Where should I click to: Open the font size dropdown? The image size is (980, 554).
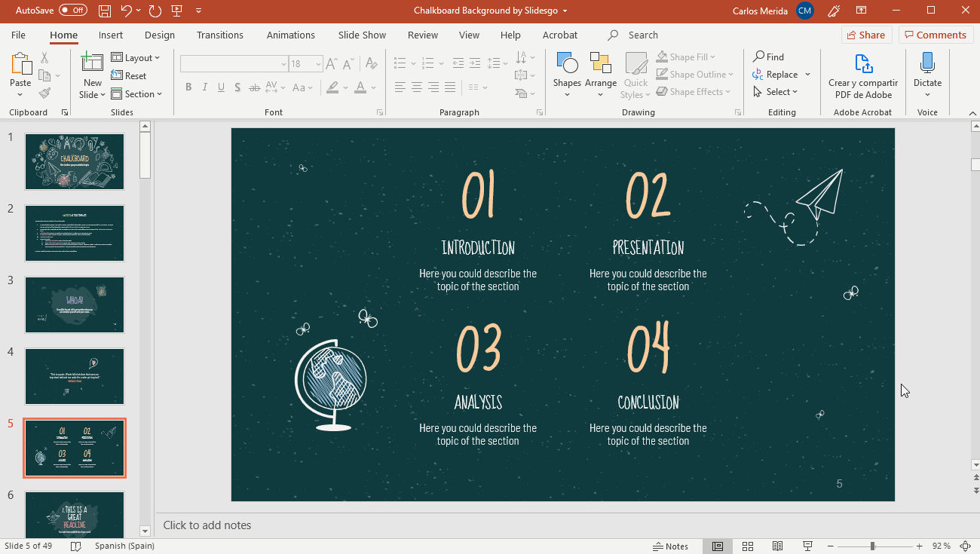[x=319, y=64]
